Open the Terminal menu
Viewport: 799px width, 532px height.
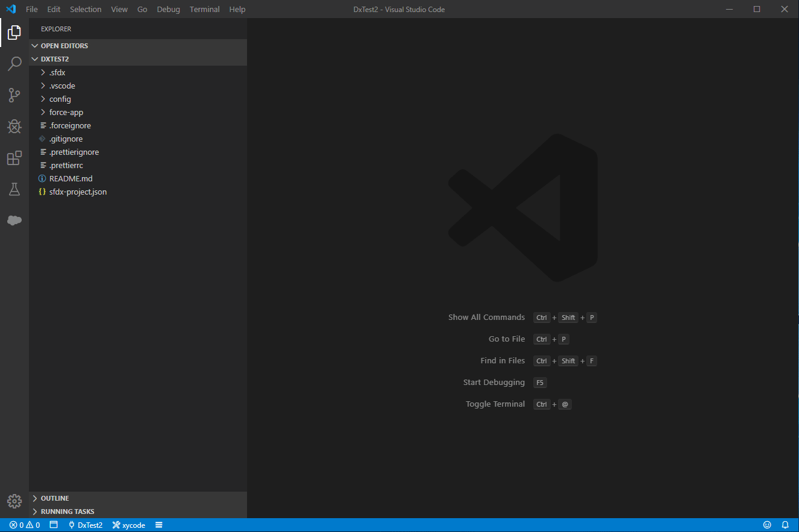coord(205,9)
